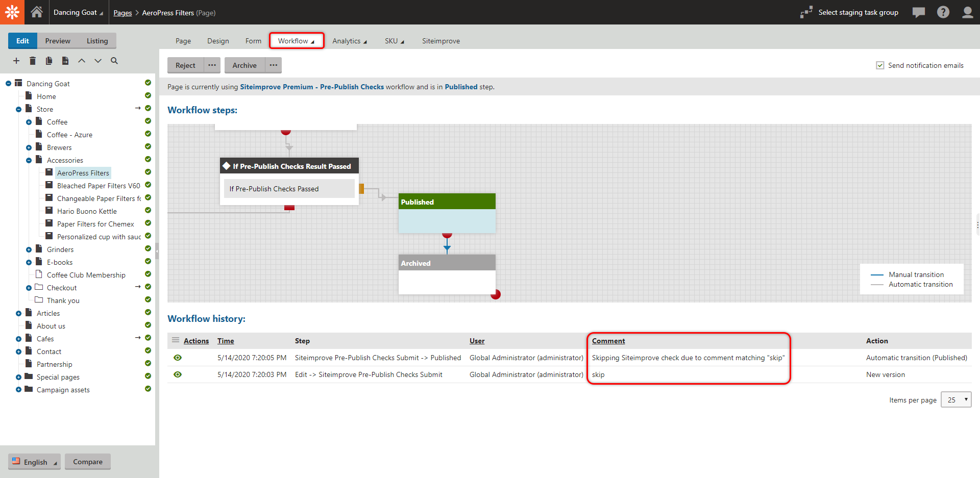The height and width of the screenshot is (478, 980).
Task: Switch to the Form tab
Action: pyautogui.click(x=253, y=41)
